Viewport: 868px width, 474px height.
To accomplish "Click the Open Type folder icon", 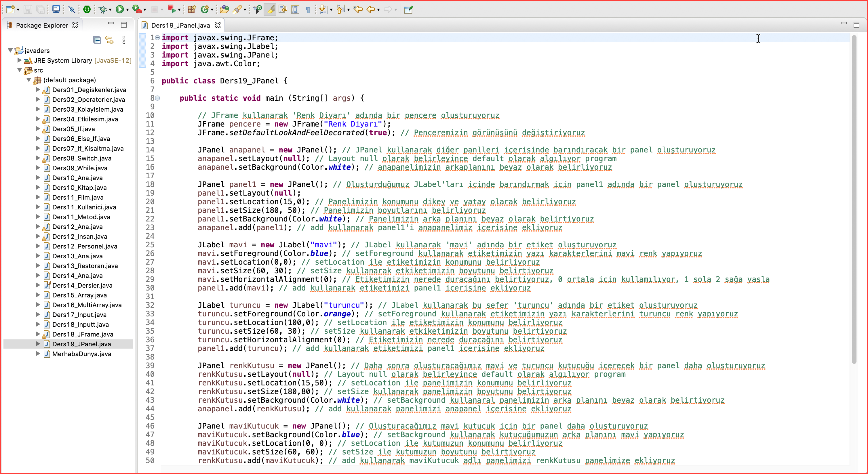I will (224, 9).
